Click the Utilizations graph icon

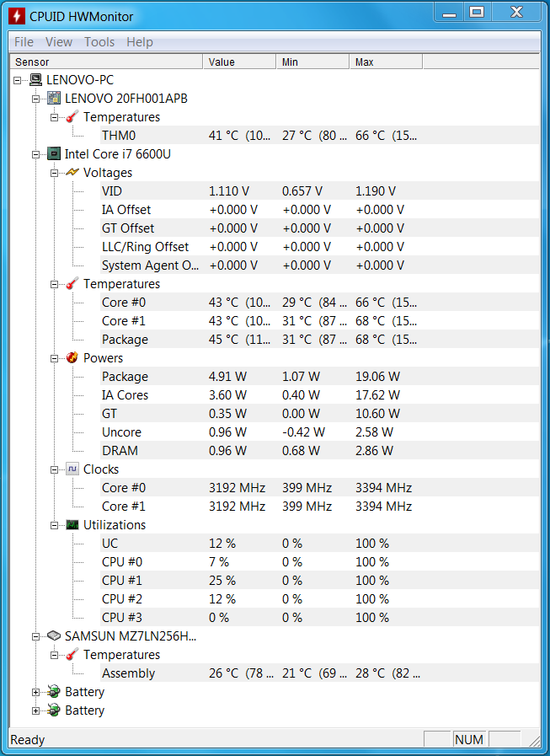(x=72, y=524)
